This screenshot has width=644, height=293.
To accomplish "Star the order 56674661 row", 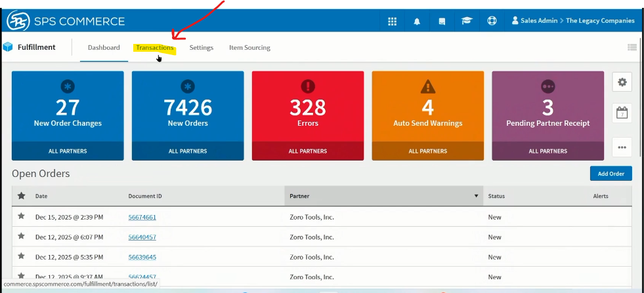I will (22, 216).
